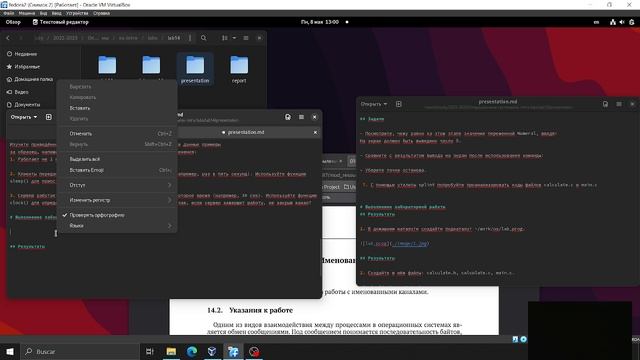Click the red circular taskbar app icon
The image size is (640, 360).
coord(254,351)
